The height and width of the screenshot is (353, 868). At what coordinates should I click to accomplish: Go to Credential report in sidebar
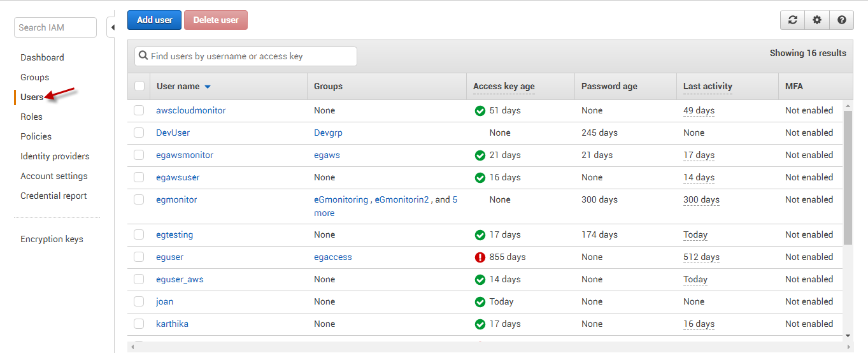53,196
